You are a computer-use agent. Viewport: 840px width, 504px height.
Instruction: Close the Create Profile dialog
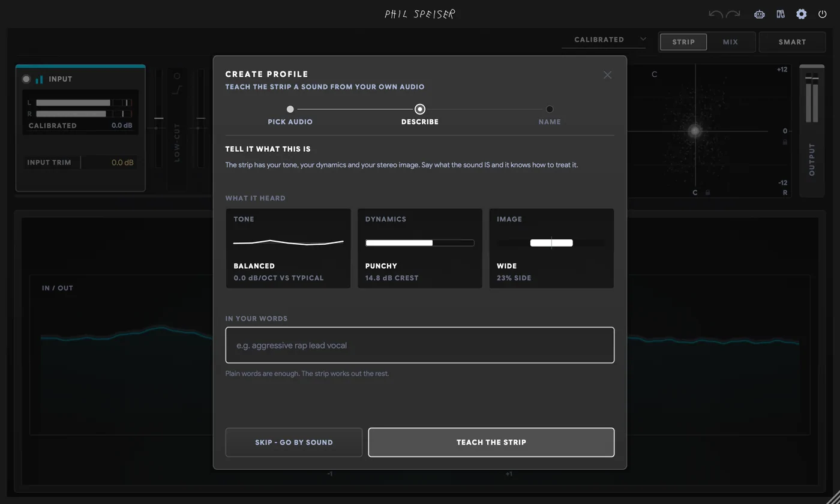pyautogui.click(x=608, y=75)
